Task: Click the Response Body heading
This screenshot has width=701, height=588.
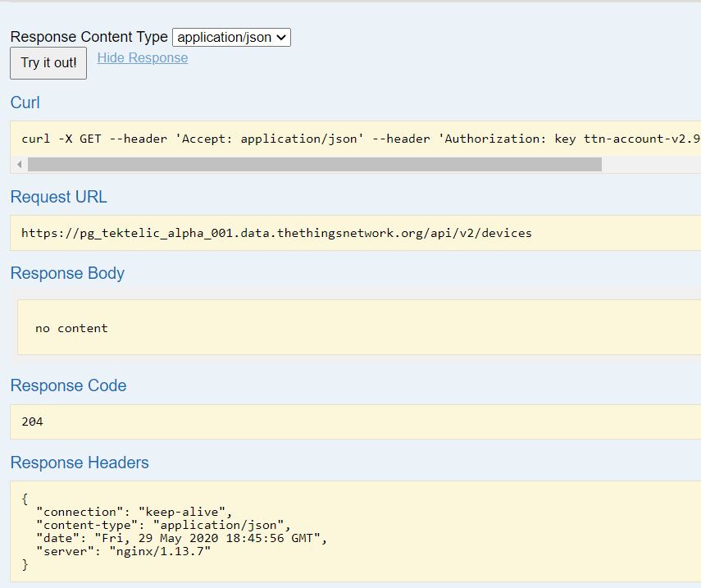Action: [67, 273]
